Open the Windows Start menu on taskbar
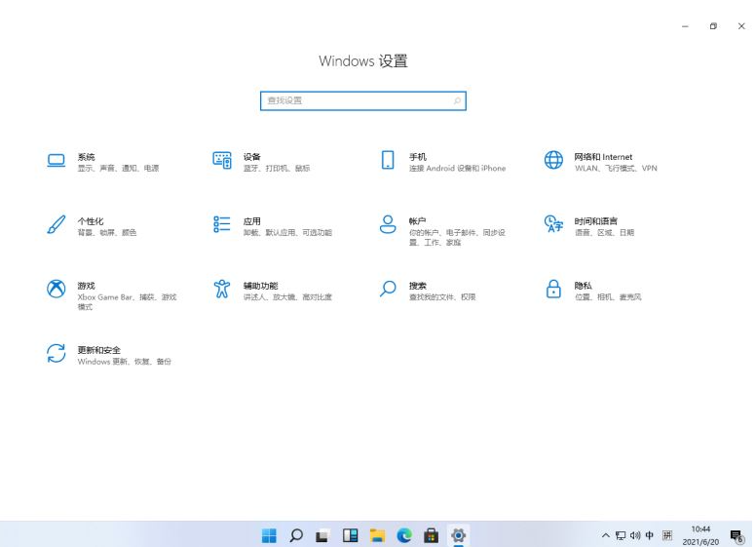Viewport: 756px width, 547px height. click(x=270, y=535)
